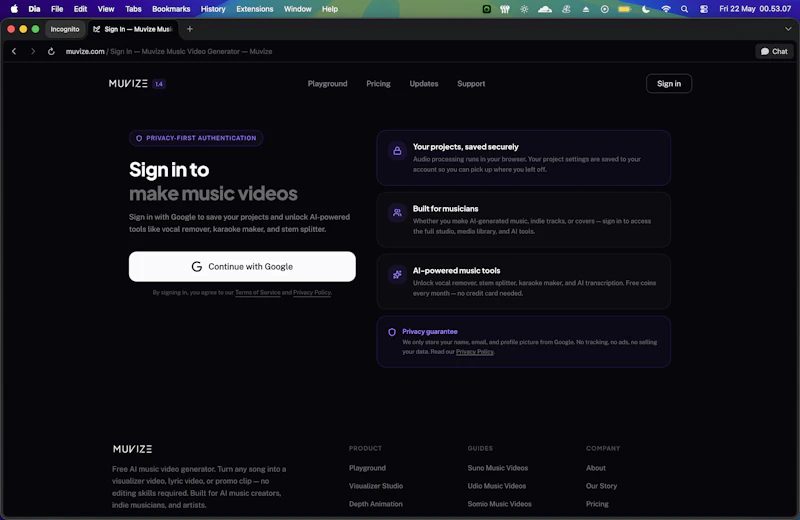Click the footer Muvize logo
800x520 pixels.
click(132, 449)
